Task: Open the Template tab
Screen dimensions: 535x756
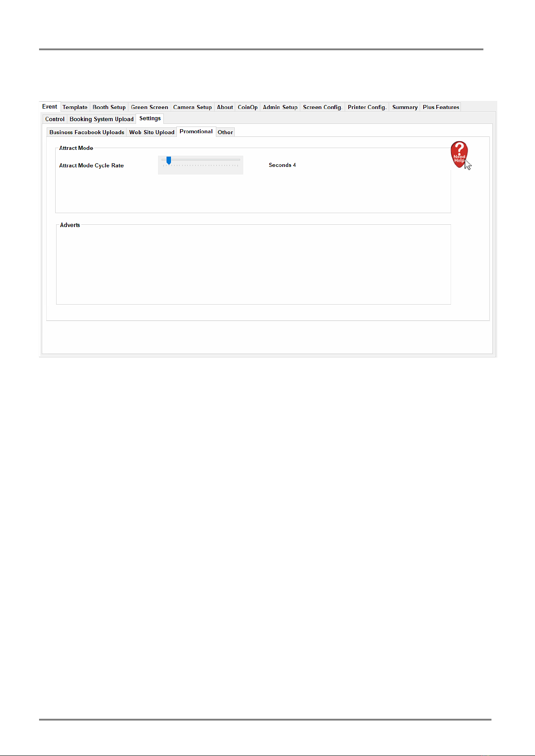Action: (75, 107)
